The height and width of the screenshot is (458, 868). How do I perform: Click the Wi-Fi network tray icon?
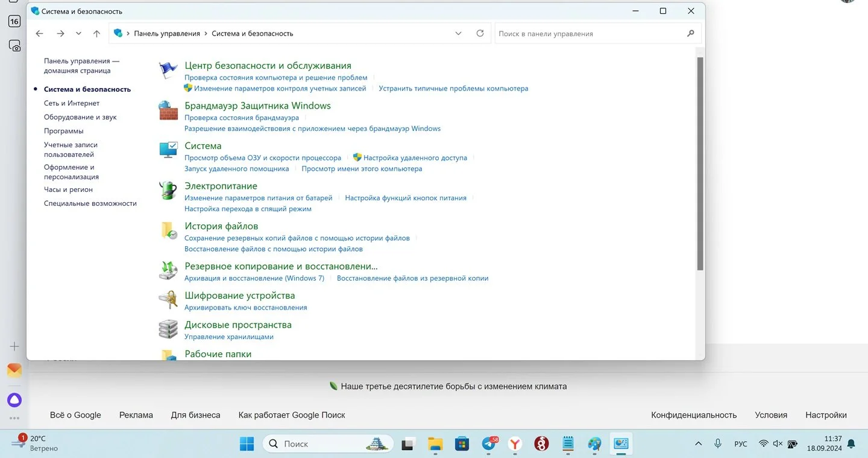tap(763, 444)
